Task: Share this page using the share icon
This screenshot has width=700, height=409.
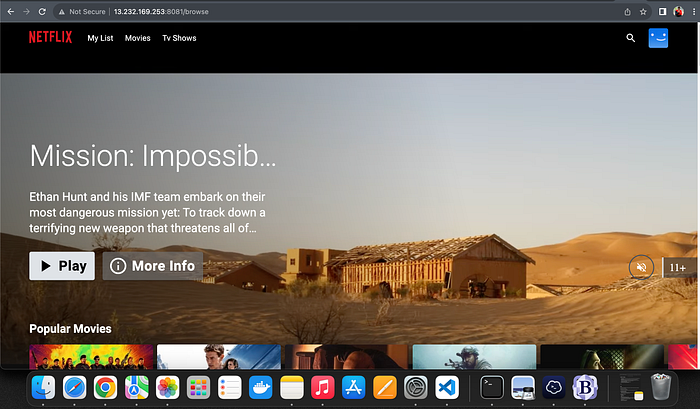Action: [627, 12]
